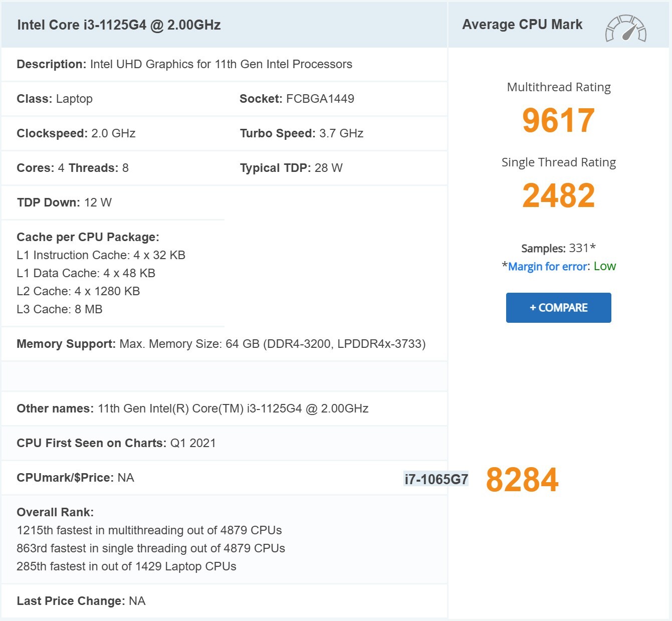
Task: Click the L2 Cache: 4 x 1280 KB line
Action: pyautogui.click(x=78, y=291)
